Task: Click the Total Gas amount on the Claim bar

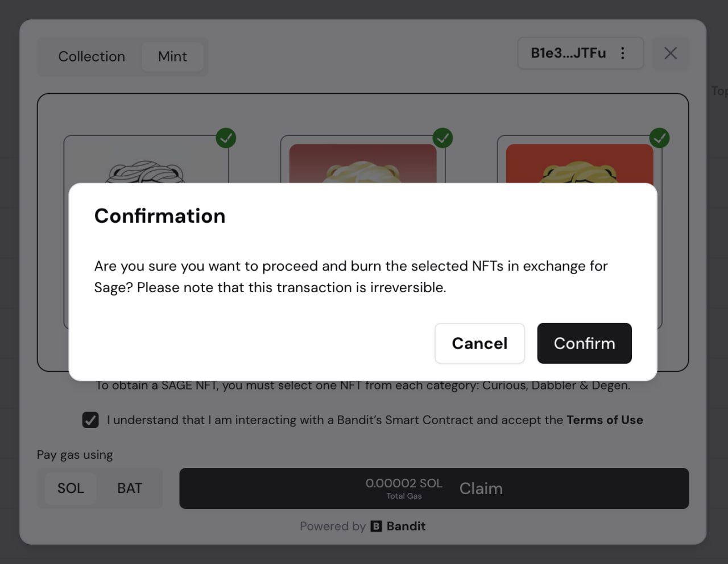Action: tap(404, 488)
